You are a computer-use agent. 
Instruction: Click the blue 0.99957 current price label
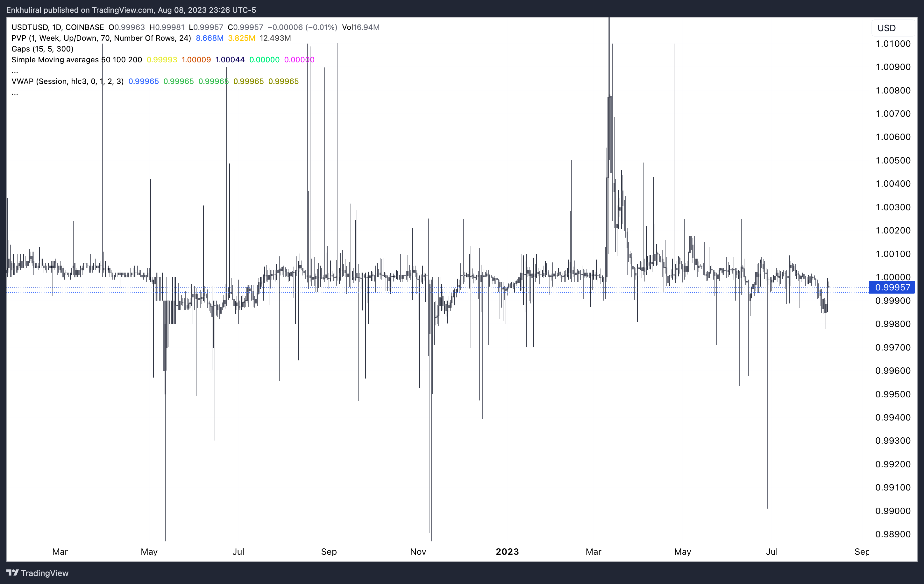[x=892, y=287]
